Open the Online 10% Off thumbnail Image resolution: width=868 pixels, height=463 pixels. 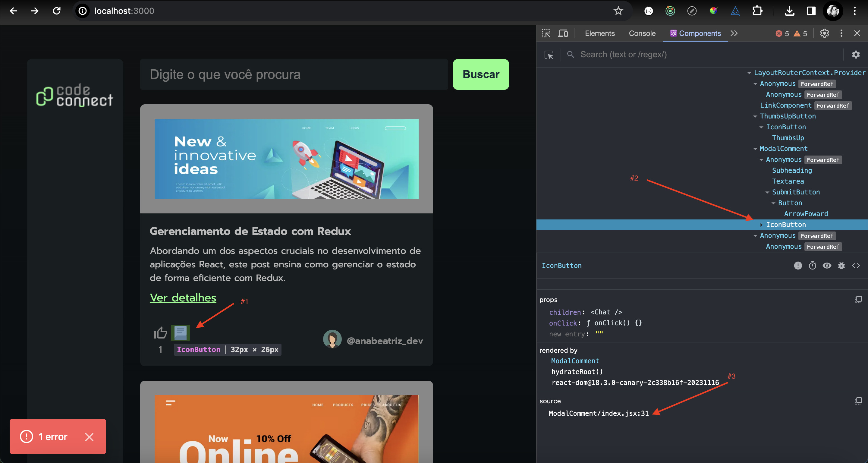(286, 429)
